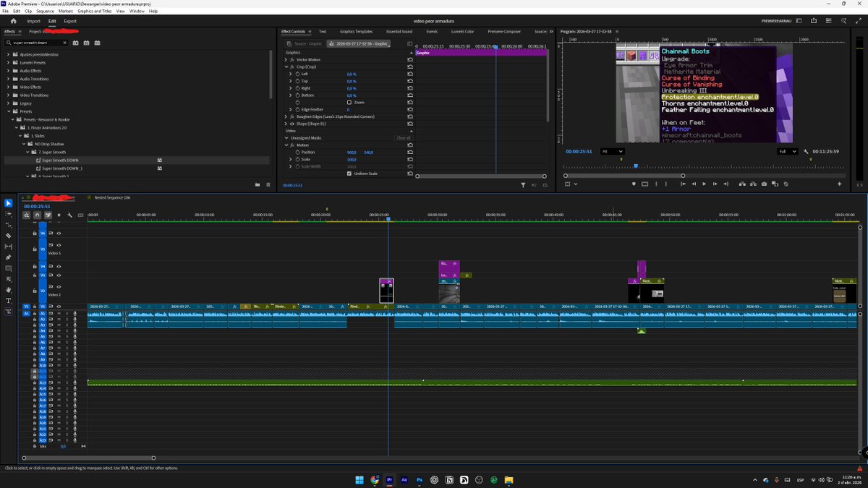Open Program monitor button editor plus
The width and height of the screenshot is (868, 488).
coord(840,184)
